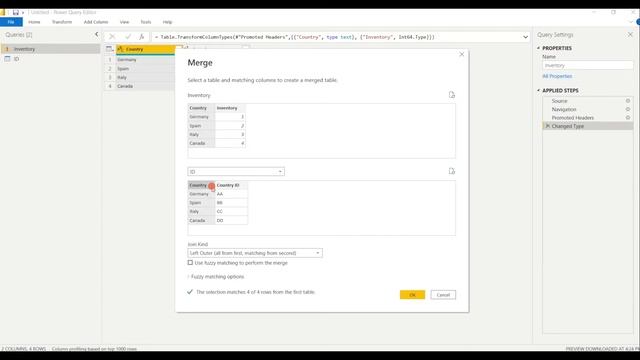Click OK in Merge dialog
The image size is (640, 360).
pos(412,295)
